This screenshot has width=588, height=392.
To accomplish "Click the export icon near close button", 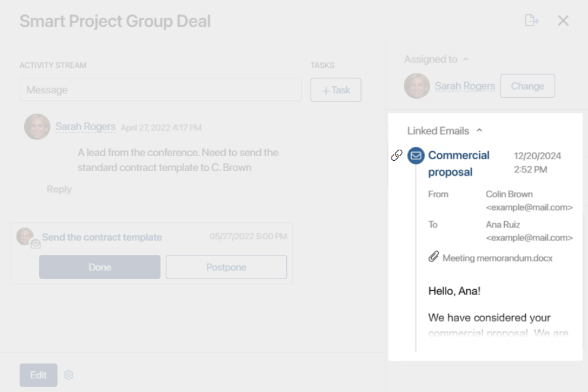I will [532, 21].
